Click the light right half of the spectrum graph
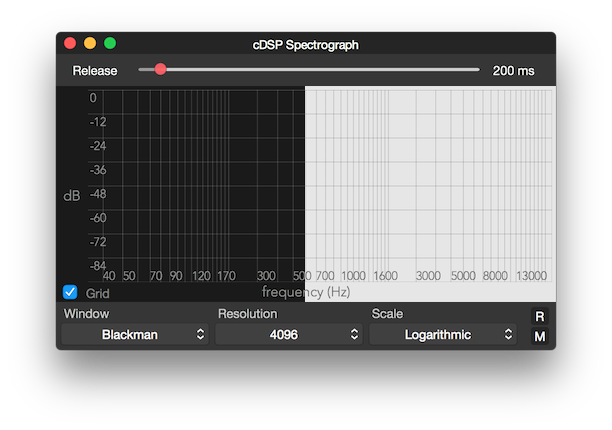Image resolution: width=612 pixels, height=430 pixels. click(430, 180)
